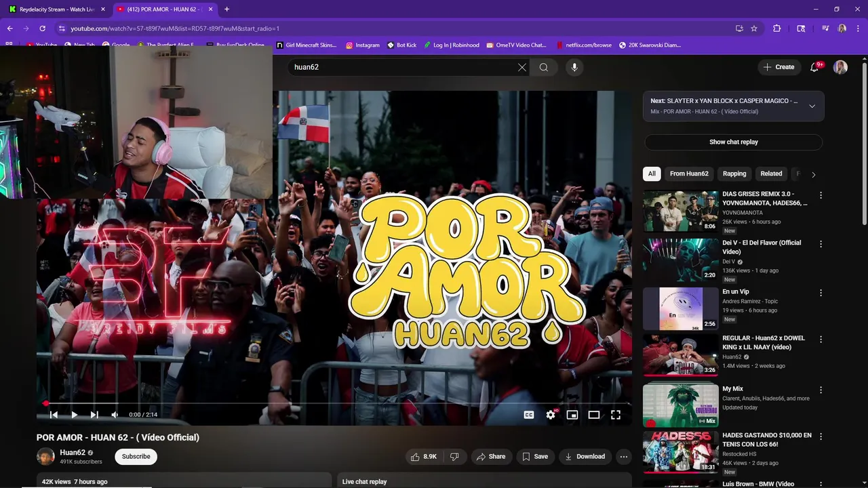Screen dimensions: 868x488
Task: View site information icon in the address bar
Action: click(x=62, y=28)
